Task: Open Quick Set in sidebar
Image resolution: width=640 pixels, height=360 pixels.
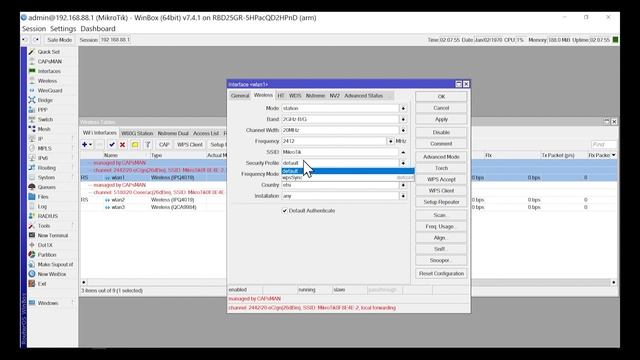Action: coord(48,52)
